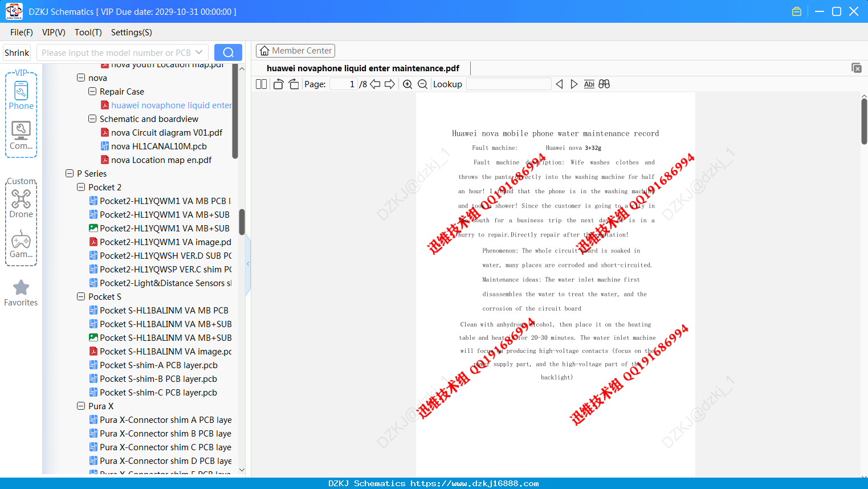Zoom out of the PDF document
Image resolution: width=868 pixels, height=489 pixels.
[x=422, y=84]
